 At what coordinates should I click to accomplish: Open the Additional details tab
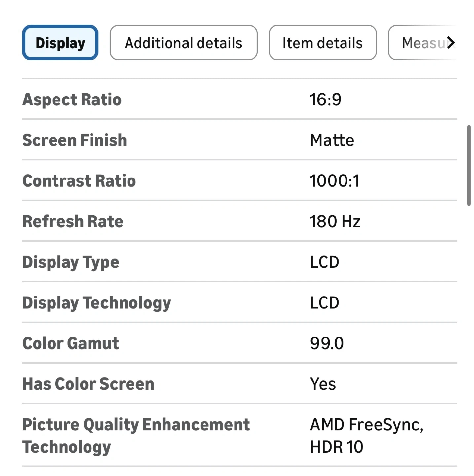(x=183, y=43)
